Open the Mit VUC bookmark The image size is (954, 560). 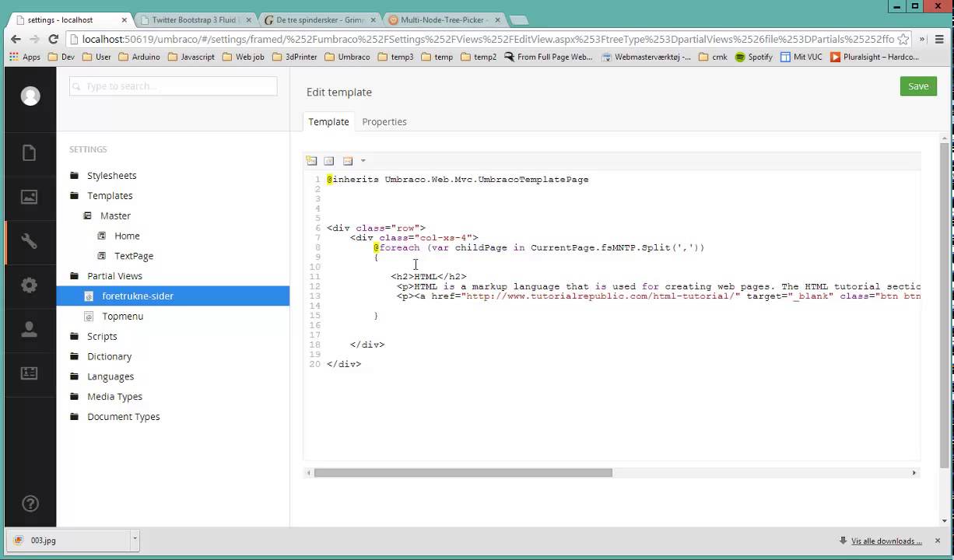click(x=801, y=57)
